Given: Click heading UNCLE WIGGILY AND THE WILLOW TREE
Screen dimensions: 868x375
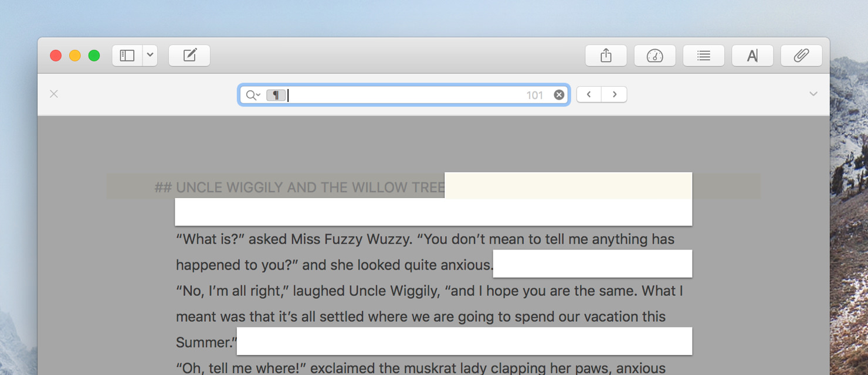Looking at the screenshot, I should pyautogui.click(x=310, y=187).
